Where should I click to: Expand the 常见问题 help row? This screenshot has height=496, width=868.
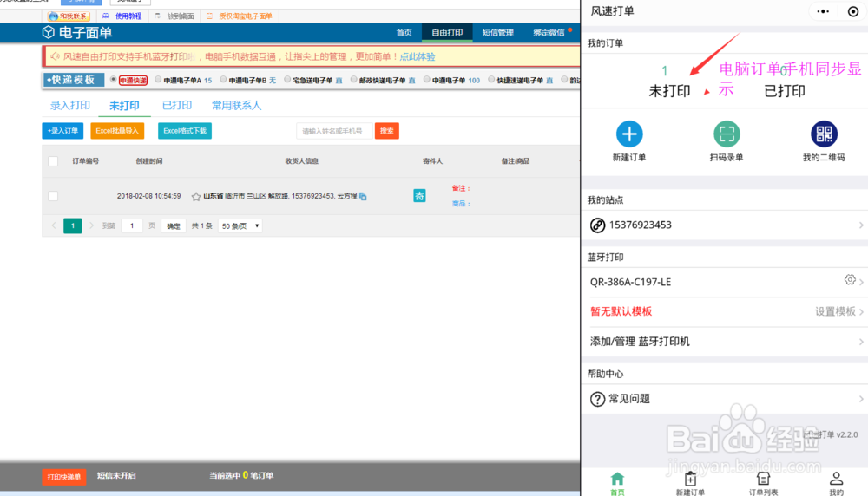(x=725, y=399)
